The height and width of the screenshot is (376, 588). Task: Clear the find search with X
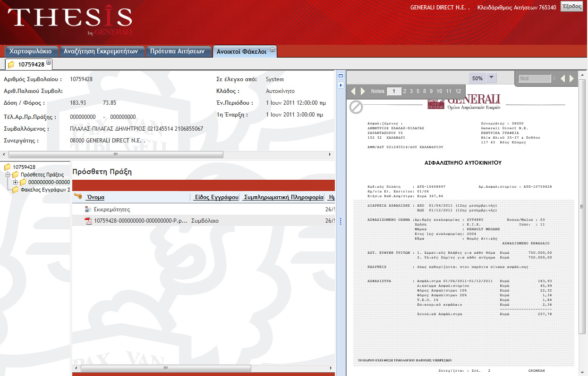pyautogui.click(x=554, y=78)
